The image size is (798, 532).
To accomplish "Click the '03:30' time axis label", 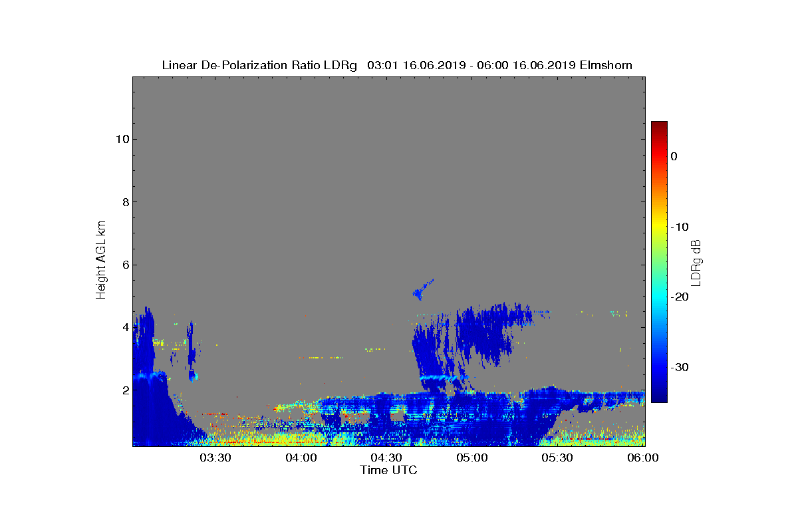I will point(215,458).
